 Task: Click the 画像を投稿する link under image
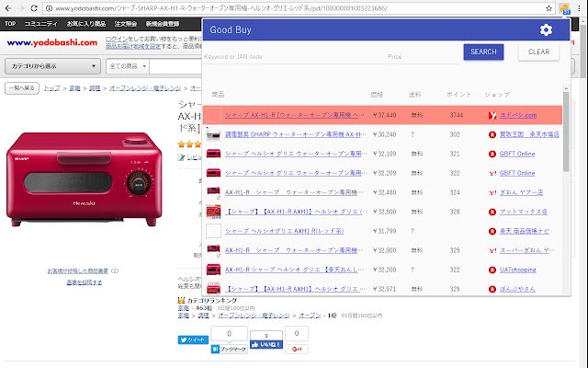click(x=85, y=282)
